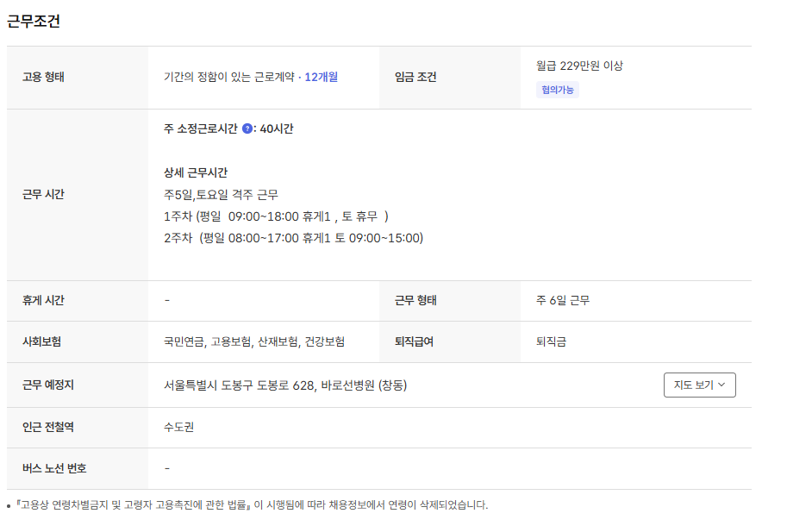The image size is (812, 526).
Task: Click the help icon beside 주 소정근로시간
Action: tap(247, 128)
